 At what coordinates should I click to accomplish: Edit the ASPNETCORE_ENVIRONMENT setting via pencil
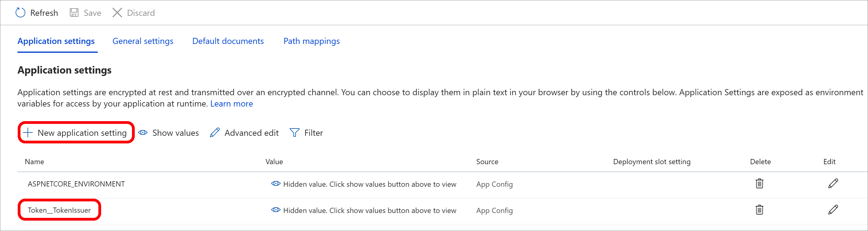pos(833,184)
